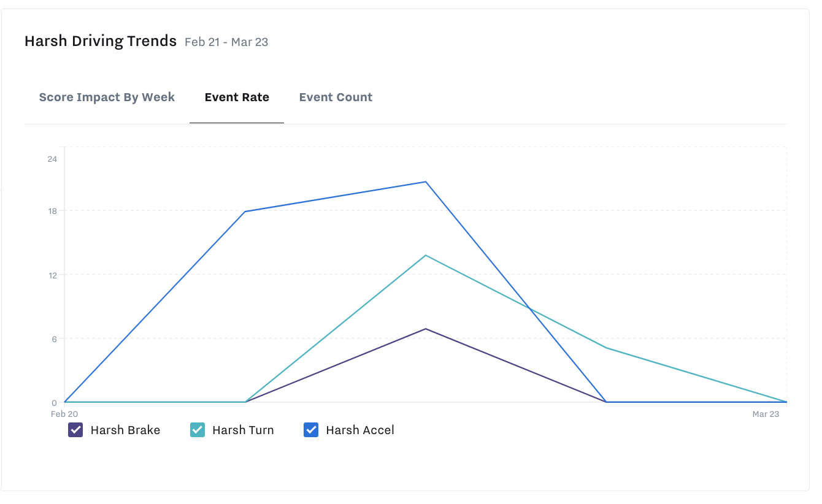Click the Harsh Accel peak data point
The image size is (822, 504).
click(x=425, y=181)
